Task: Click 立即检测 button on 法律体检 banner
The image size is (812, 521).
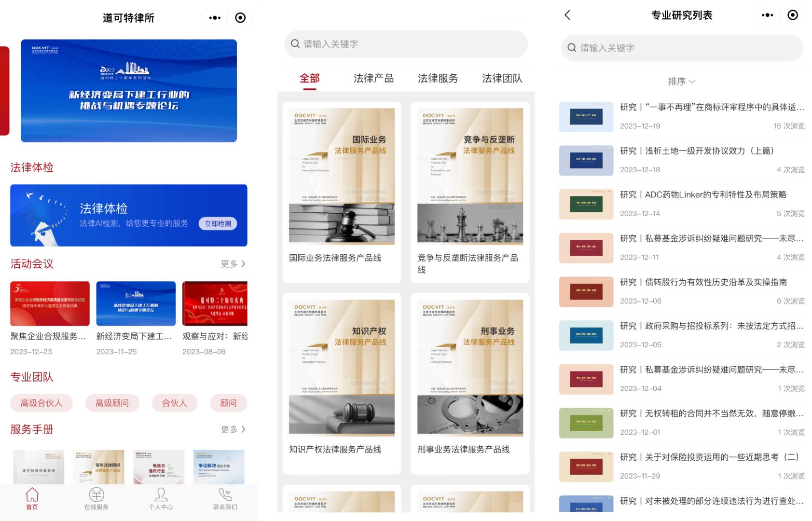Action: pos(218,224)
